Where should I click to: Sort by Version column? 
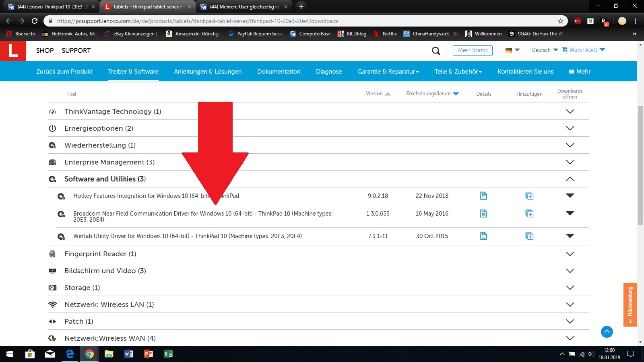coord(378,94)
